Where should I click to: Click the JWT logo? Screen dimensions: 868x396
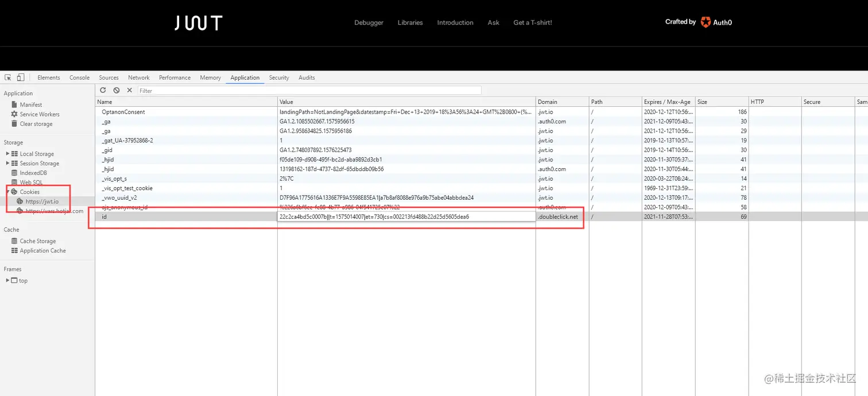click(x=199, y=23)
